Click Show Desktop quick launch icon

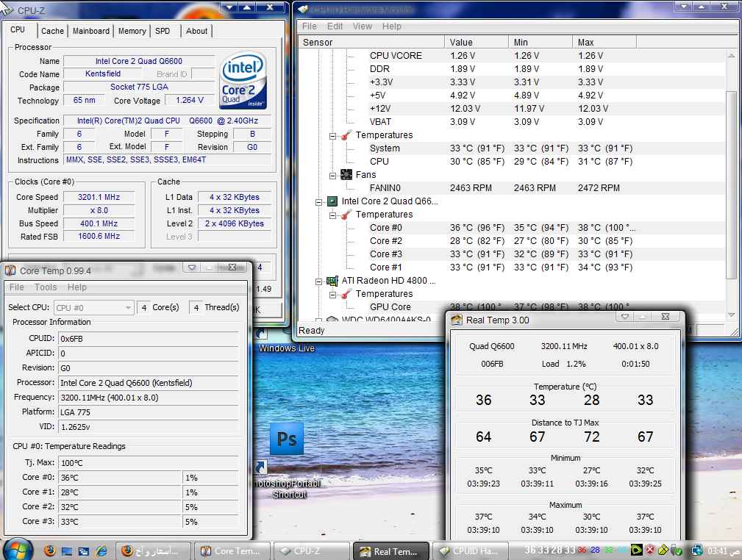(67, 551)
